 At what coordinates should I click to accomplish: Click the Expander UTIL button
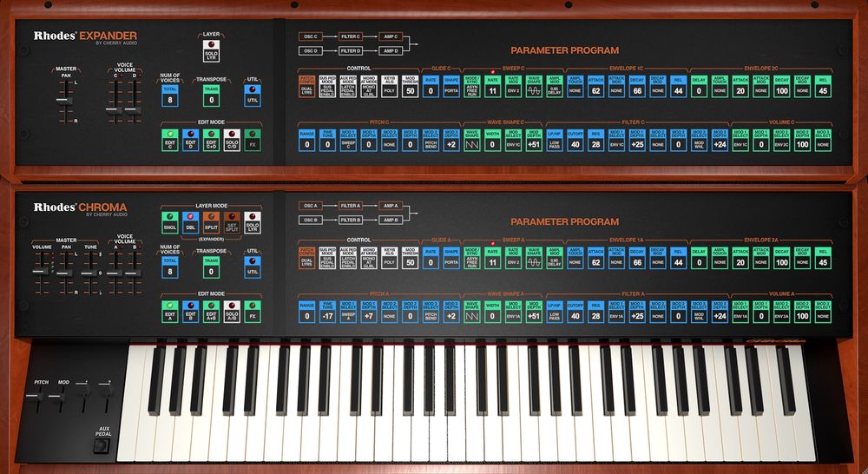[253, 95]
